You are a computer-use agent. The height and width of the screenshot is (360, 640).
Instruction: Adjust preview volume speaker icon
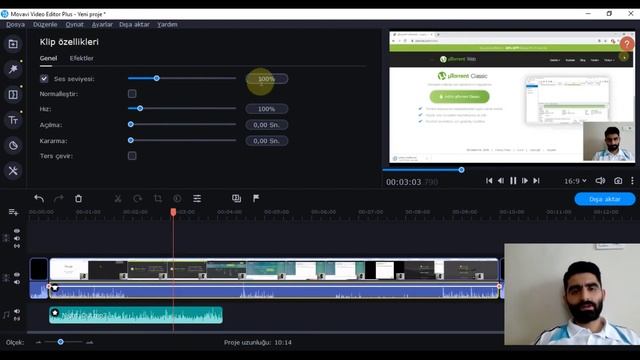tap(600, 180)
